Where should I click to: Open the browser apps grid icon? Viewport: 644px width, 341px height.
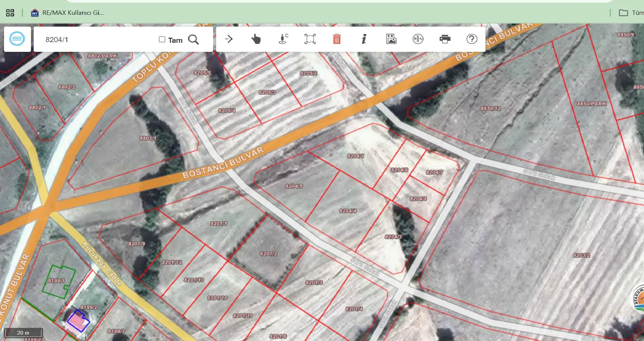[10, 13]
